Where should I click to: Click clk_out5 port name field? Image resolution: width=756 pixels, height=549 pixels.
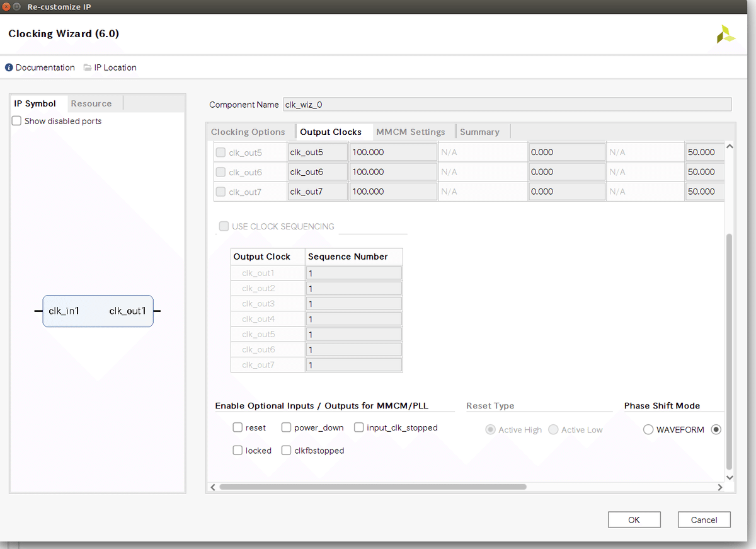coord(318,152)
